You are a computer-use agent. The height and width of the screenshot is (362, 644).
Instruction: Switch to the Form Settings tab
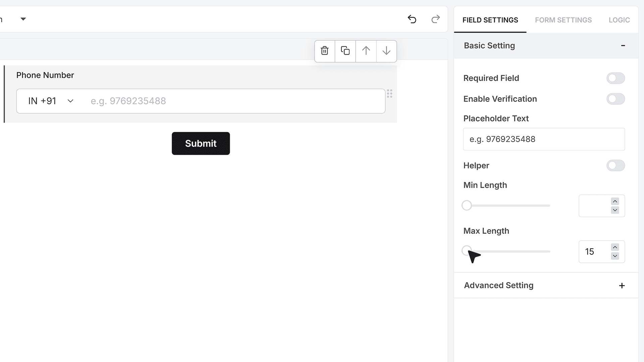[x=563, y=20]
